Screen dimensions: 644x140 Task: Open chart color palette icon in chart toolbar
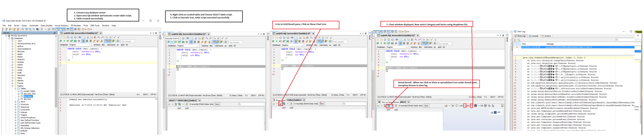476,105
